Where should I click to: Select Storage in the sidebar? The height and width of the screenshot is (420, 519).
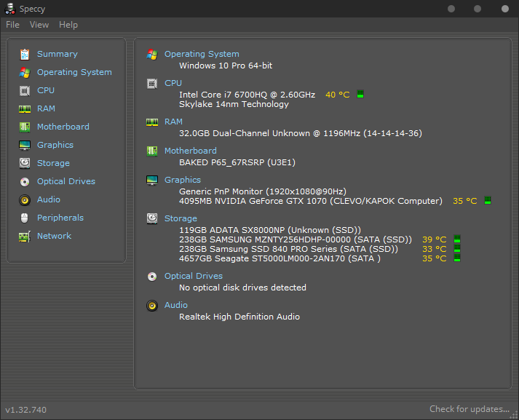[53, 163]
